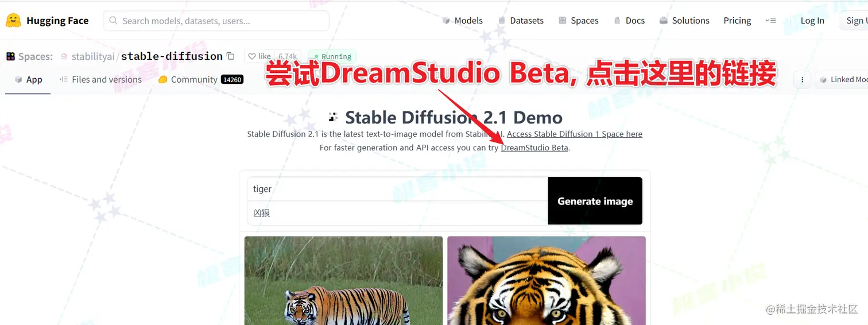Open the tiger face close-up image

click(x=547, y=280)
